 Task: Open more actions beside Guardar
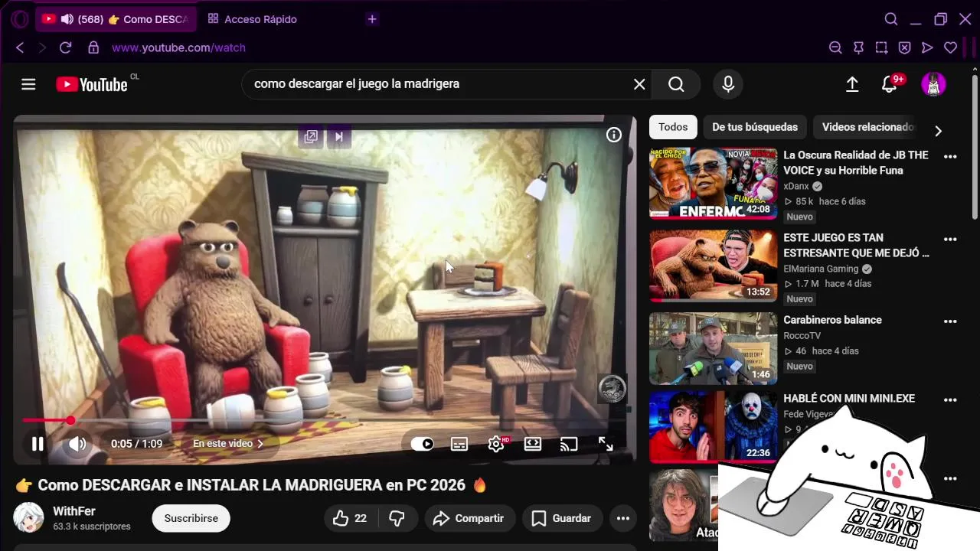pyautogui.click(x=623, y=518)
